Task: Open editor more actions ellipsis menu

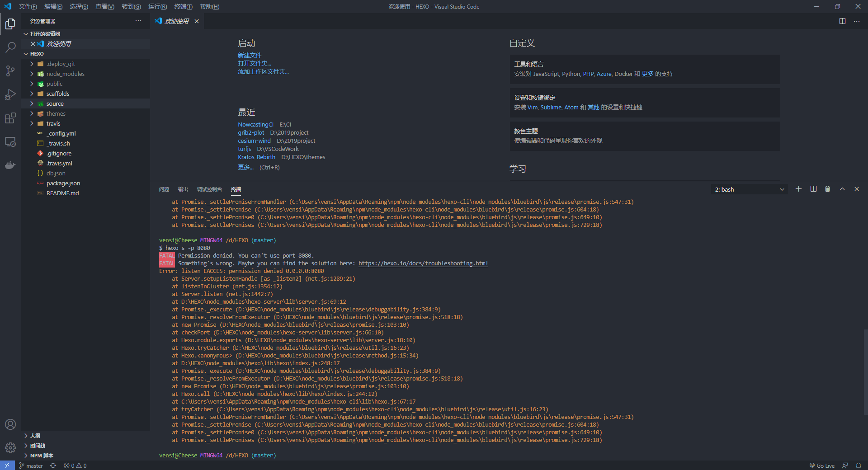Action: (857, 21)
